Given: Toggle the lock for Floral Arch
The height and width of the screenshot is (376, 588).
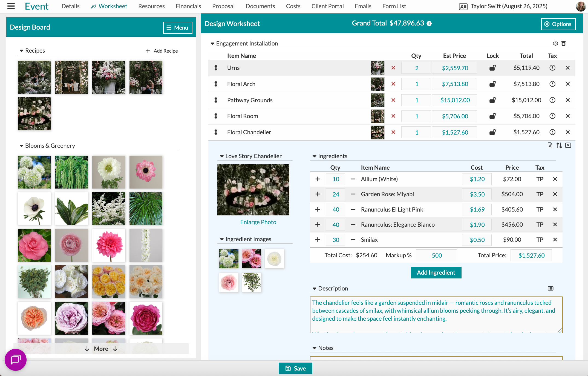Looking at the screenshot, I should click(x=493, y=84).
